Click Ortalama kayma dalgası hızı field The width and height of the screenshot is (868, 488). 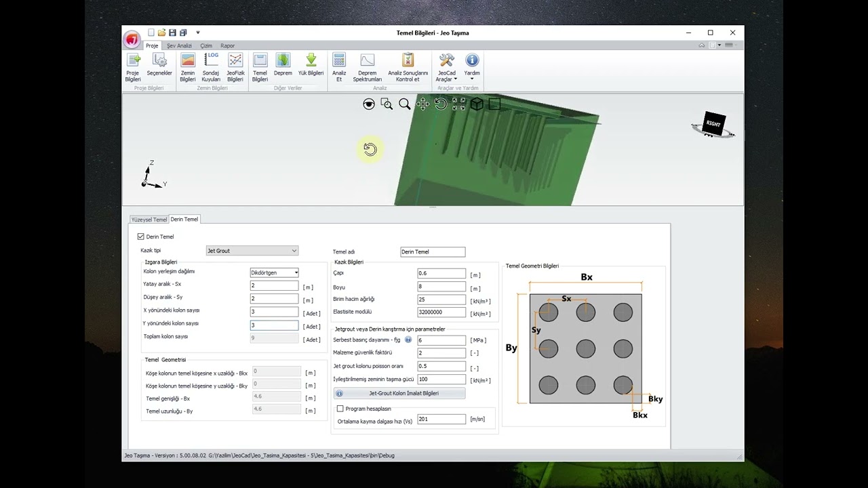point(441,420)
